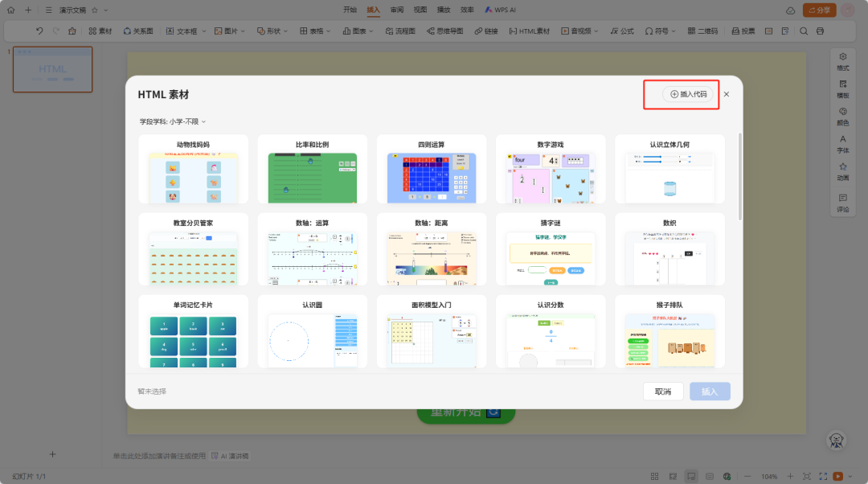Select the 数字游戏 material card
The image size is (868, 484).
click(551, 169)
